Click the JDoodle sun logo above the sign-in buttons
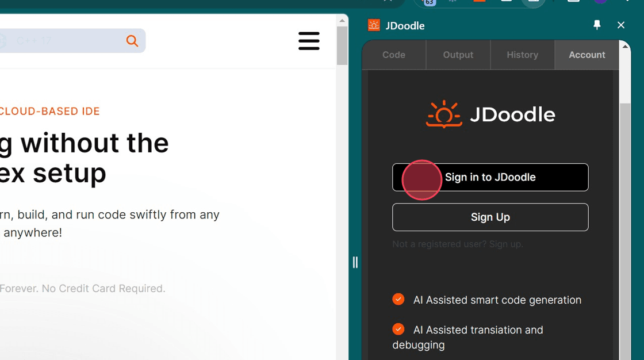This screenshot has width=644, height=360. coord(444,113)
